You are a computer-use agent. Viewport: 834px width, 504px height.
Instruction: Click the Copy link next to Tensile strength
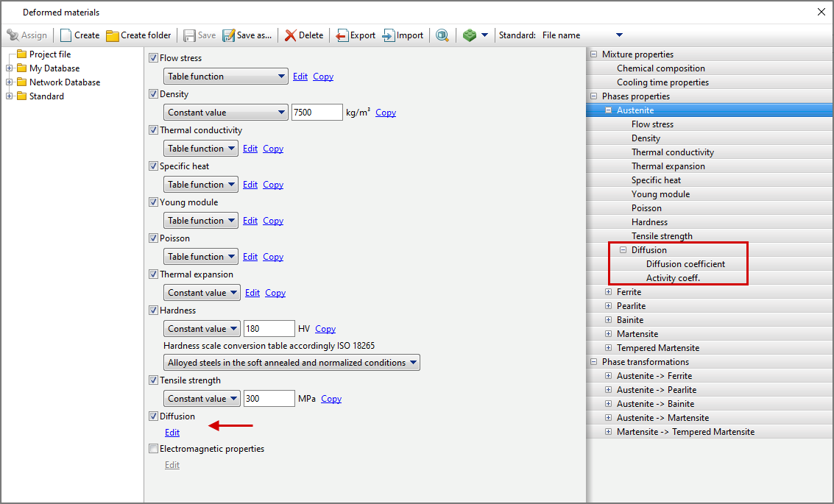[331, 399]
